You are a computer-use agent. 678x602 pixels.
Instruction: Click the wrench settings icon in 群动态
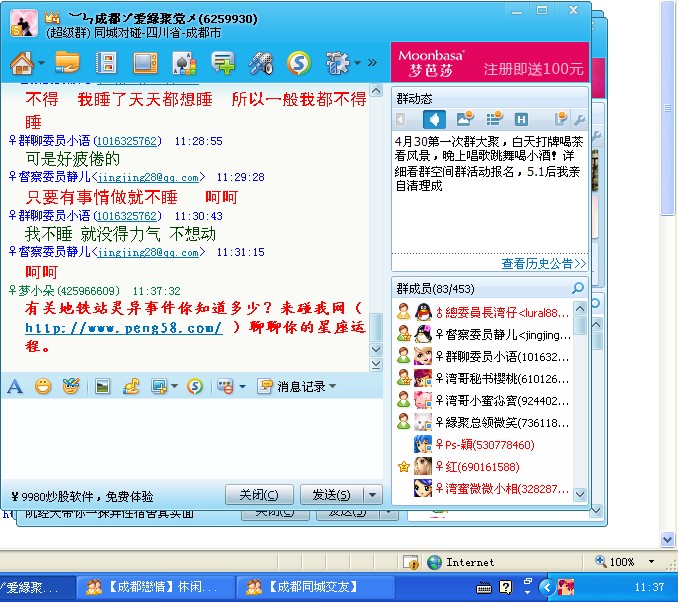coord(579,120)
